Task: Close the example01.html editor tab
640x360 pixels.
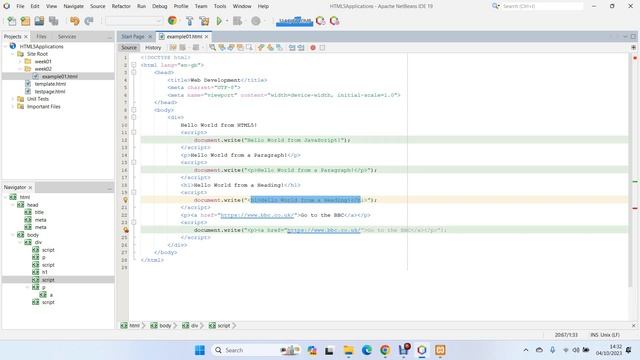Action: [x=207, y=37]
